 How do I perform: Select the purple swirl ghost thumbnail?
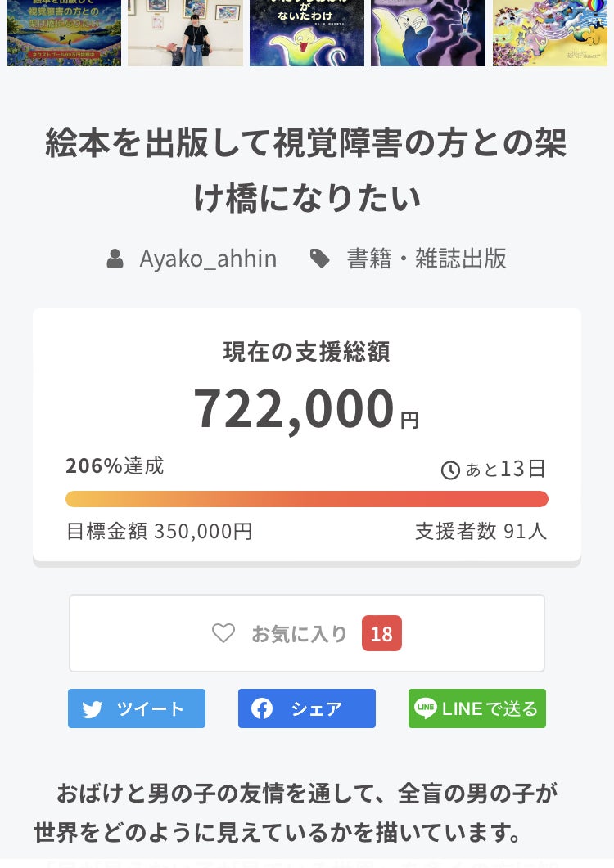click(428, 33)
